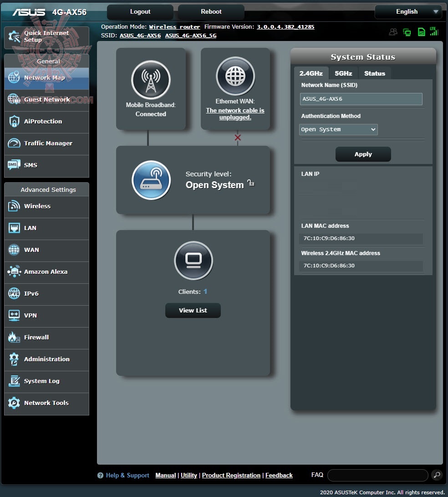The height and width of the screenshot is (497, 448).
Task: Click the green network clients status icon
Action: (x=407, y=32)
